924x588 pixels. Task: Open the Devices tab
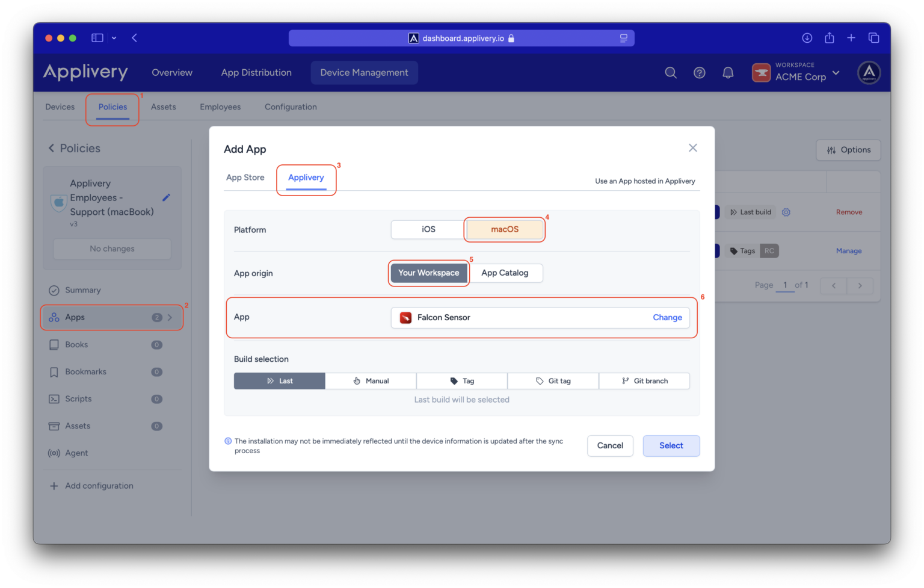click(x=60, y=107)
